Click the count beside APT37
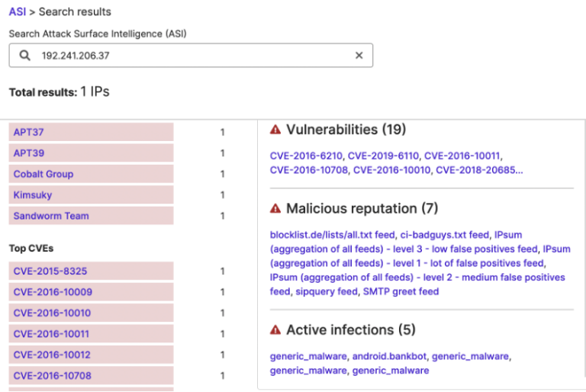 (x=222, y=132)
